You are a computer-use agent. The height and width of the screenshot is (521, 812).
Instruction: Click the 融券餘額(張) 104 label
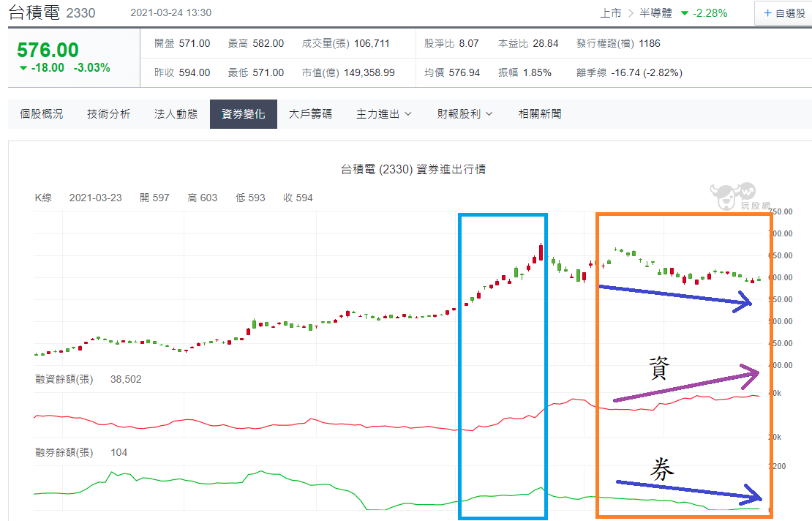80,452
